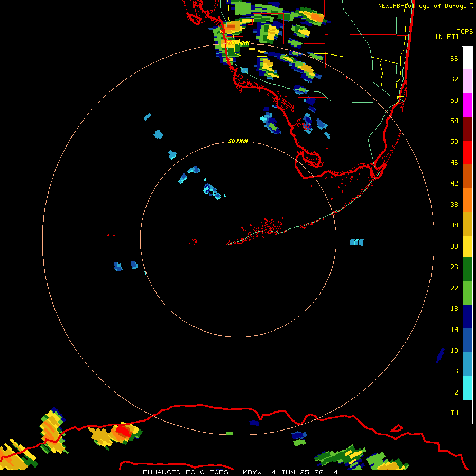The image size is (476, 476).
Task: Pick the cyan legend swatch
Action: pyautogui.click(x=467, y=388)
